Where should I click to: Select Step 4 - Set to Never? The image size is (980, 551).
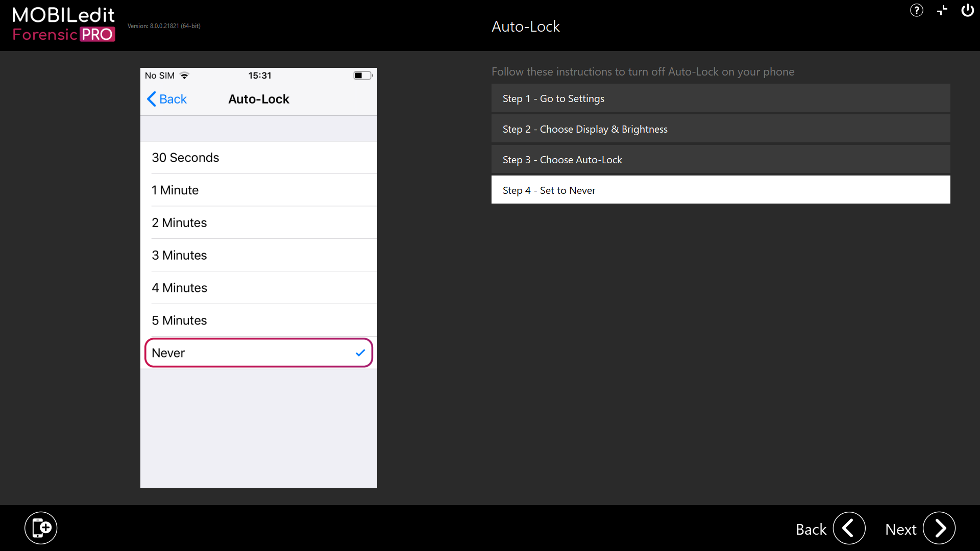(x=720, y=190)
